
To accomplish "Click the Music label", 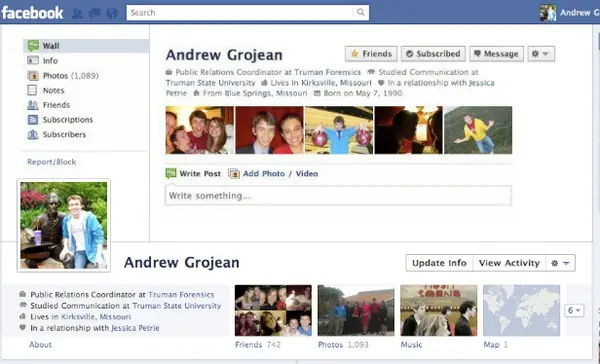I will tap(411, 344).
